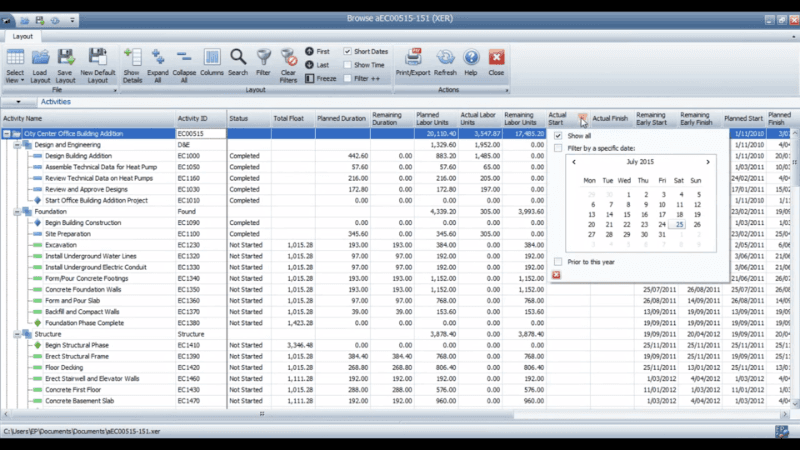Screen dimensions: 800x450
Task: Click the EC00515 Activity ID cell
Action: tap(201, 134)
